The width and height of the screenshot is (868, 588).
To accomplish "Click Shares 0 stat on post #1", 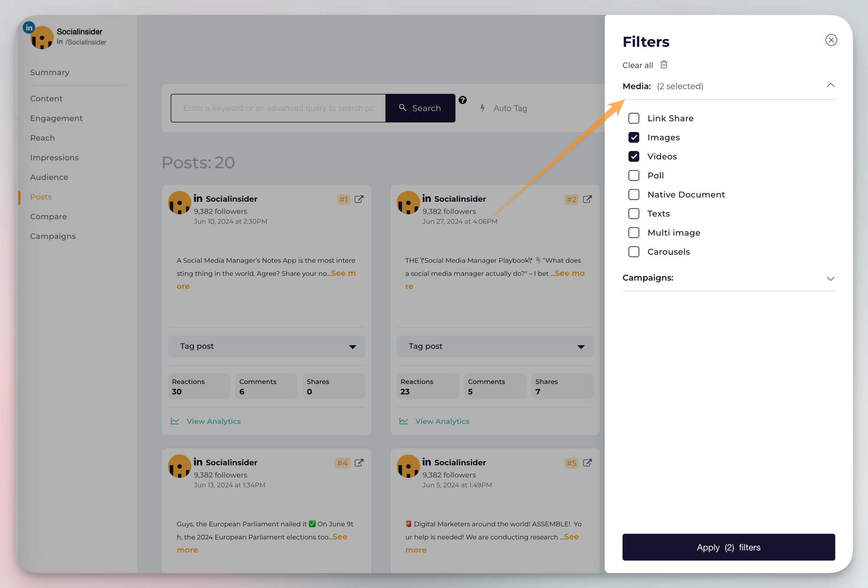I will (334, 386).
